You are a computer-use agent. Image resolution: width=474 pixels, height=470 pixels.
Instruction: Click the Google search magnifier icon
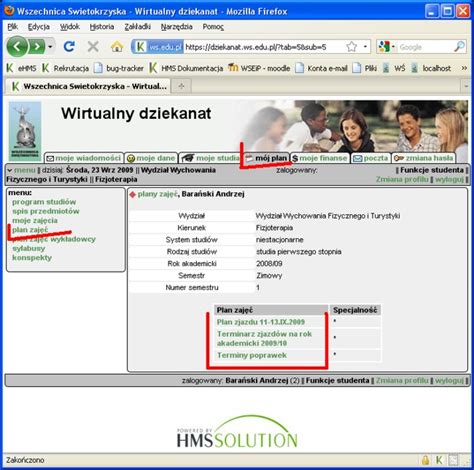[460, 47]
